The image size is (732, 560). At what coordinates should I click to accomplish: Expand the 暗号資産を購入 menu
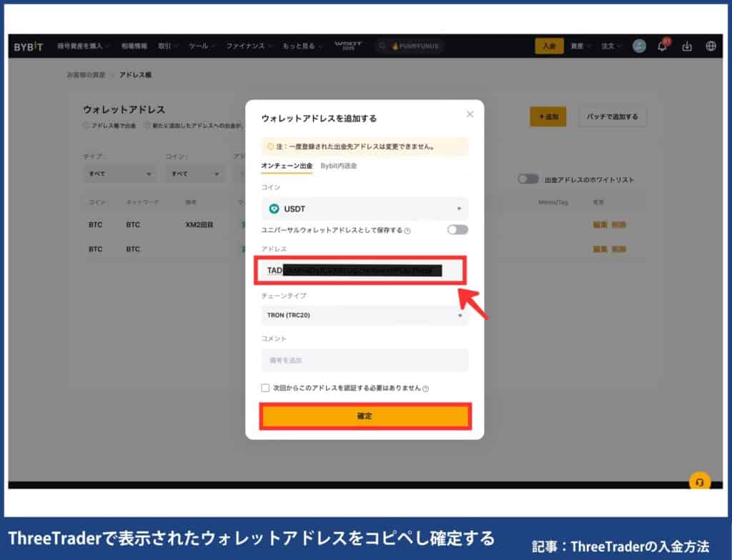tap(83, 46)
